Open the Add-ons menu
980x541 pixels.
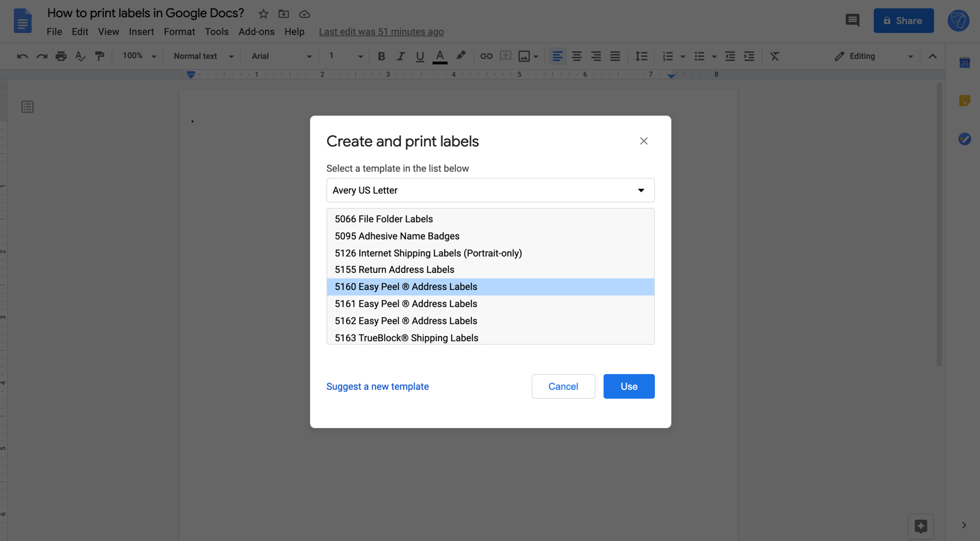(x=257, y=31)
